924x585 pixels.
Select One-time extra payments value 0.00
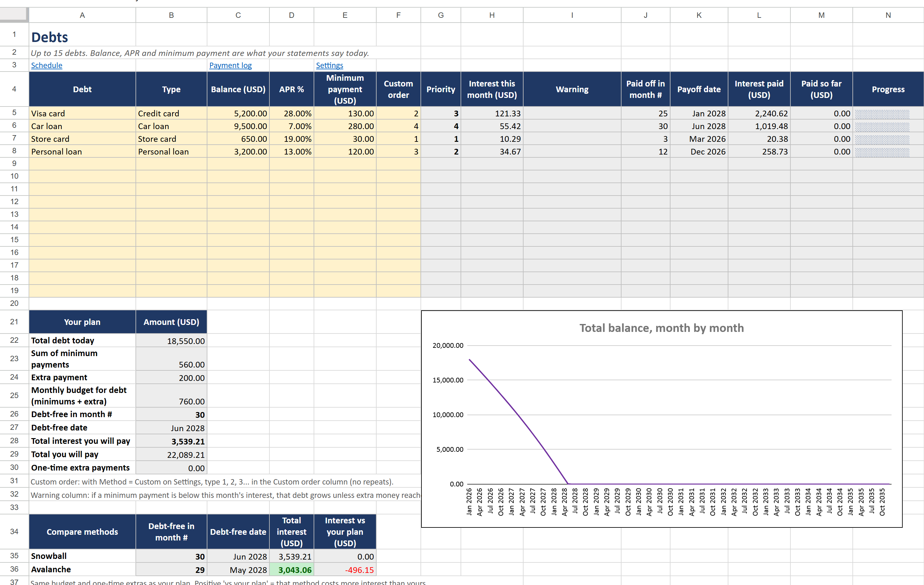tap(171, 468)
